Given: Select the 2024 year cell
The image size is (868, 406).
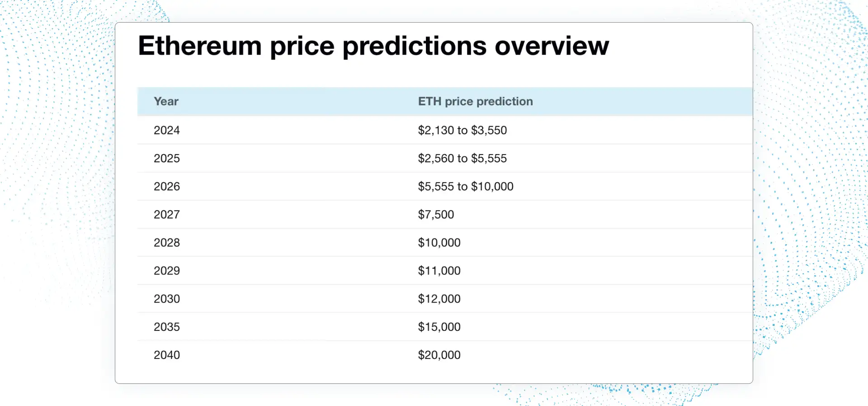Looking at the screenshot, I should (x=167, y=131).
